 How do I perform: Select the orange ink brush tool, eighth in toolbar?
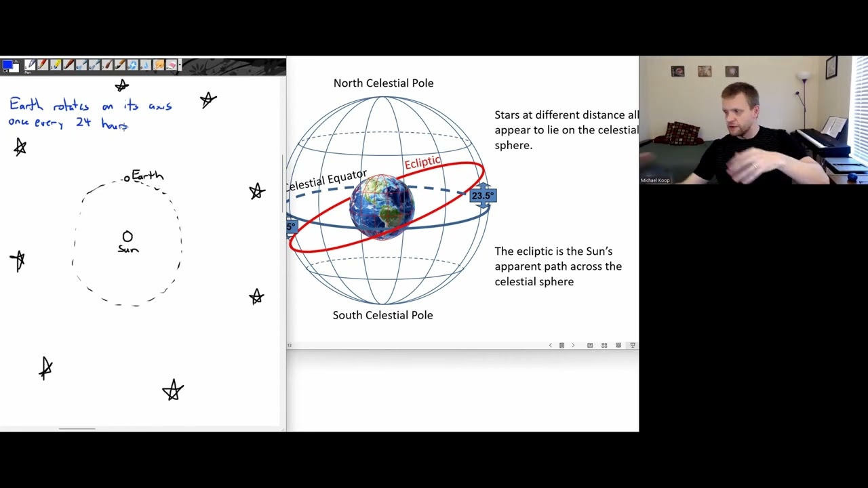[x=120, y=65]
